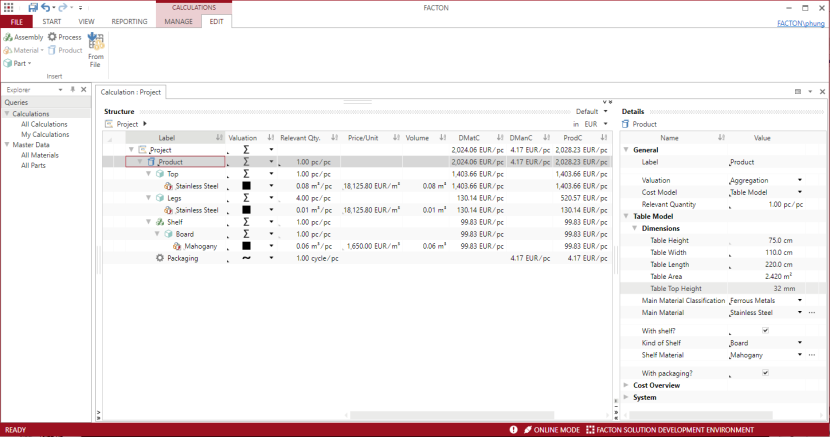
Task: Pin the Explorer panel
Action: tap(72, 90)
